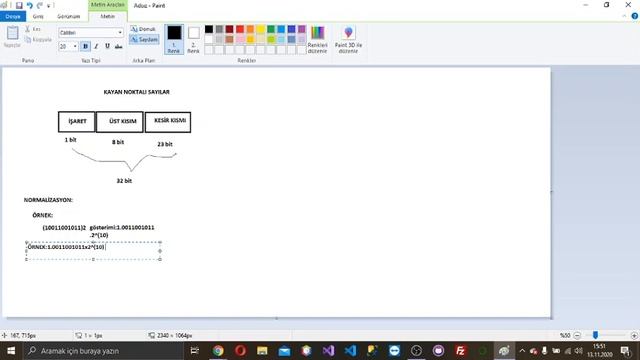Click inside the active ÖRNEK text box

(x=93, y=251)
